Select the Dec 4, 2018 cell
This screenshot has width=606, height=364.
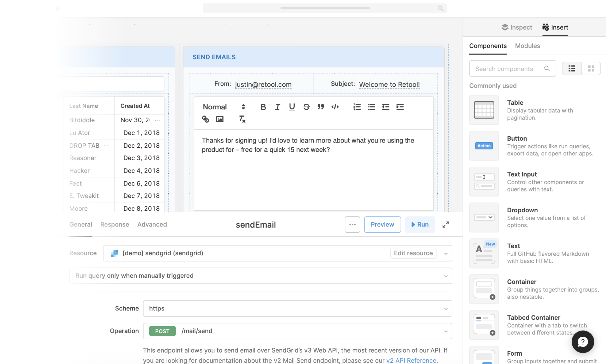[141, 171]
